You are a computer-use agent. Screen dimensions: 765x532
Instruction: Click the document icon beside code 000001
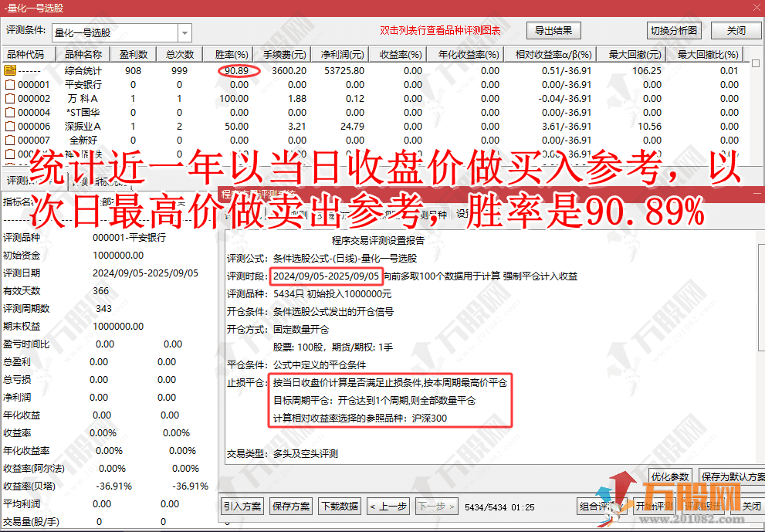pyautogui.click(x=10, y=84)
